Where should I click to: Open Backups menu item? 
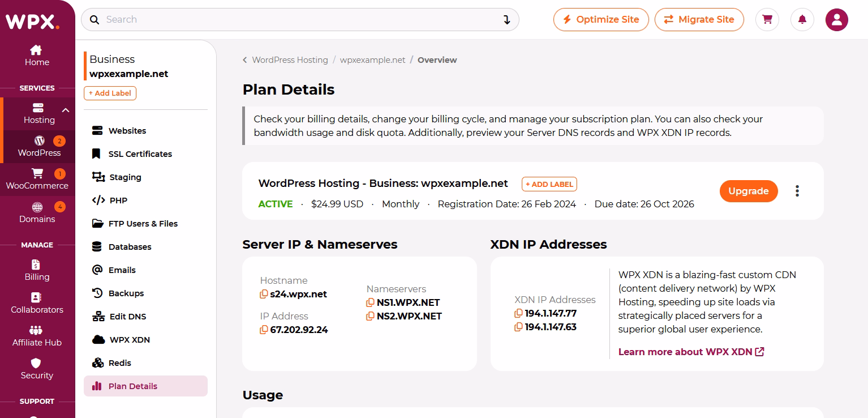click(145, 293)
